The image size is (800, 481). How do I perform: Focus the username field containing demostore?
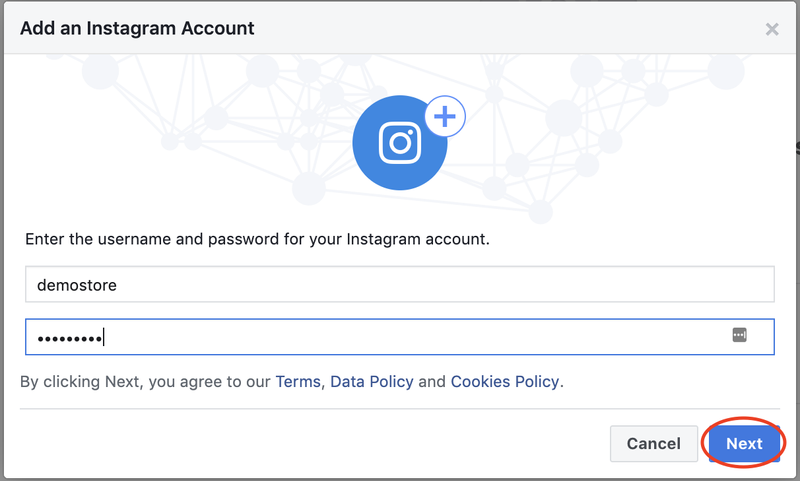coord(400,285)
